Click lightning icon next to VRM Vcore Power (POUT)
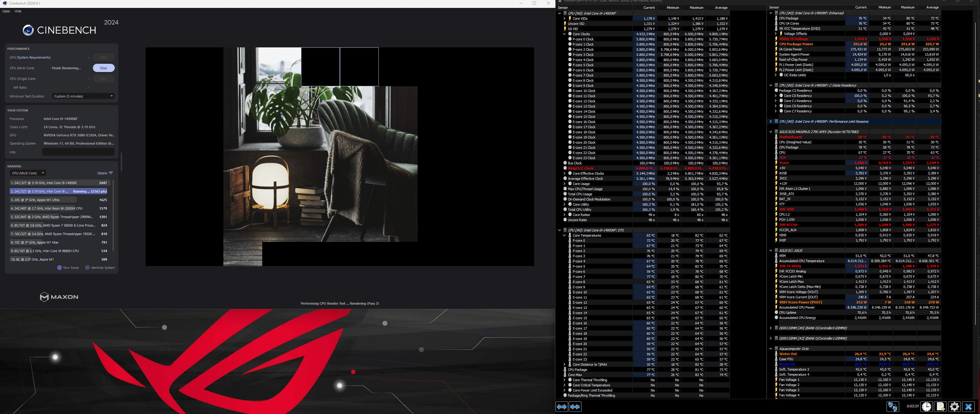The image size is (980, 414). [x=776, y=302]
